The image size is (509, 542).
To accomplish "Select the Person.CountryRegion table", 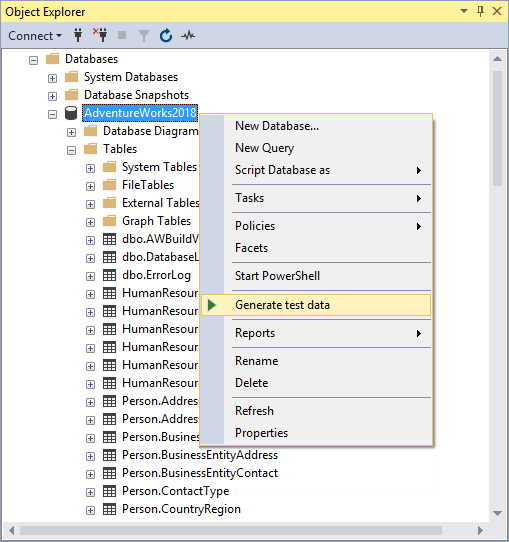I will (x=181, y=509).
